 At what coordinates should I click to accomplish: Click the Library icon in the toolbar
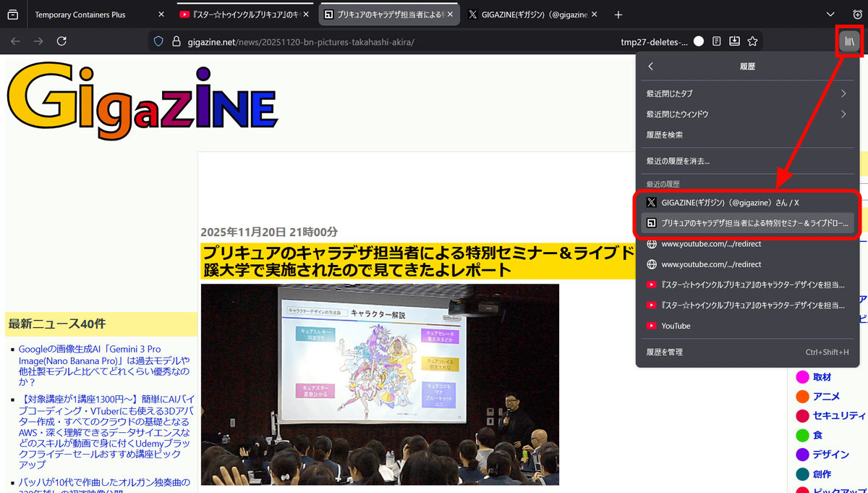(849, 41)
